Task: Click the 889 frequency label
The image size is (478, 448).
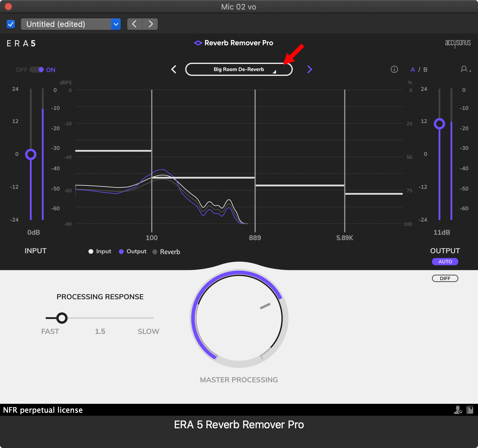Action: pos(255,238)
